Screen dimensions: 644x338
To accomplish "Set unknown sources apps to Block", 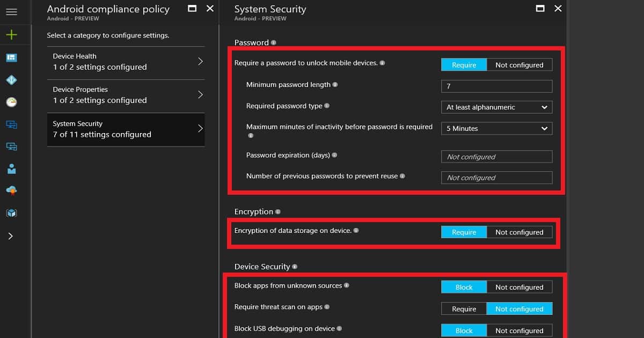I will tap(464, 287).
